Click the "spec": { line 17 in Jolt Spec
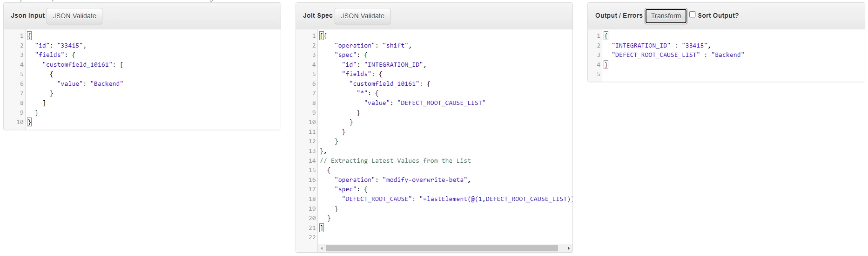868x256 pixels. coord(351,189)
